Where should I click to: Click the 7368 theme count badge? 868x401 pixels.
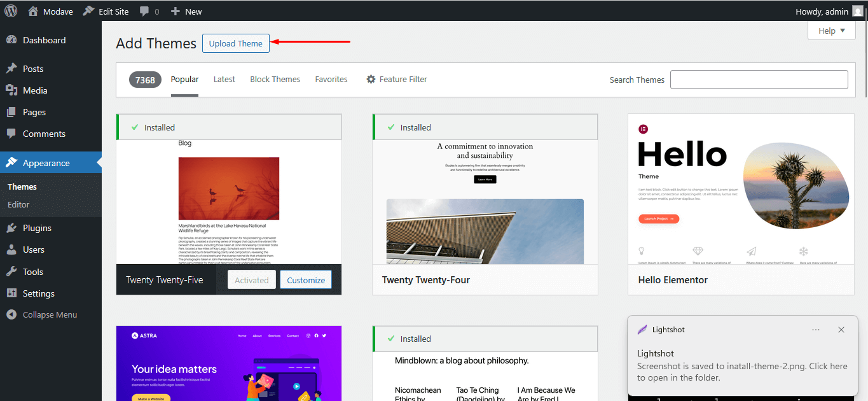click(145, 80)
